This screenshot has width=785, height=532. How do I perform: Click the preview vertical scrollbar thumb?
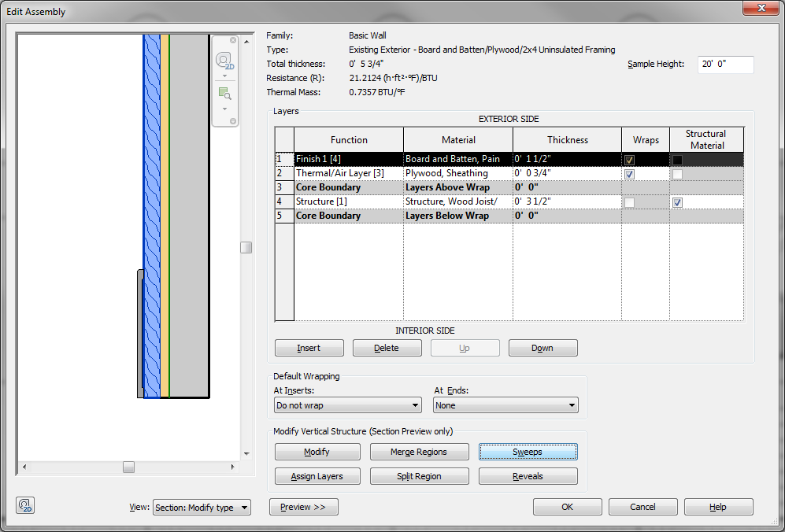(x=246, y=247)
